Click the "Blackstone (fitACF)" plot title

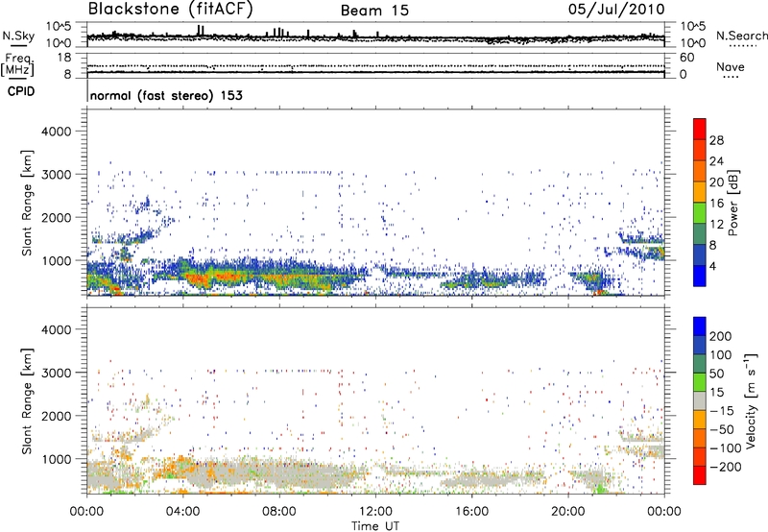[x=171, y=10]
